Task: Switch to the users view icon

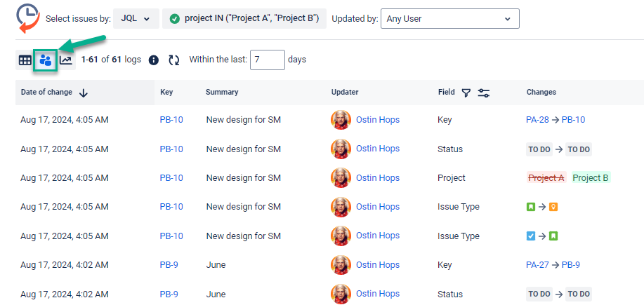Action: tap(46, 60)
